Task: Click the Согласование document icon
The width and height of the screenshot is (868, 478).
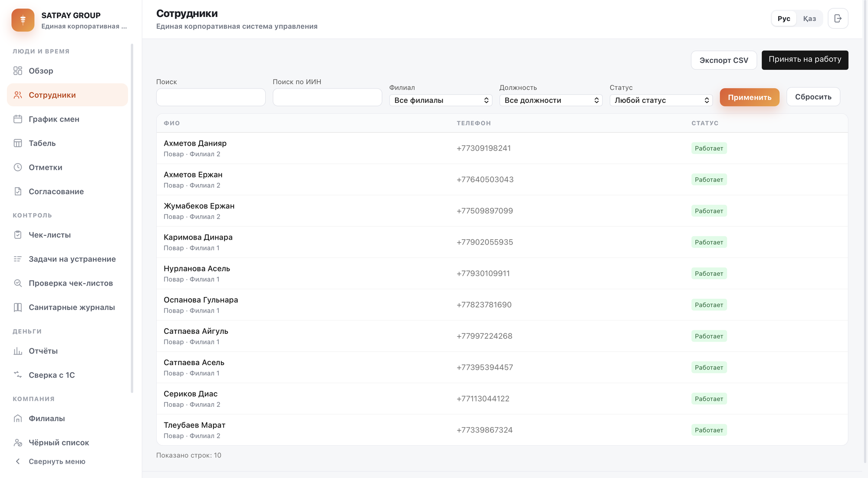Action: (x=18, y=191)
